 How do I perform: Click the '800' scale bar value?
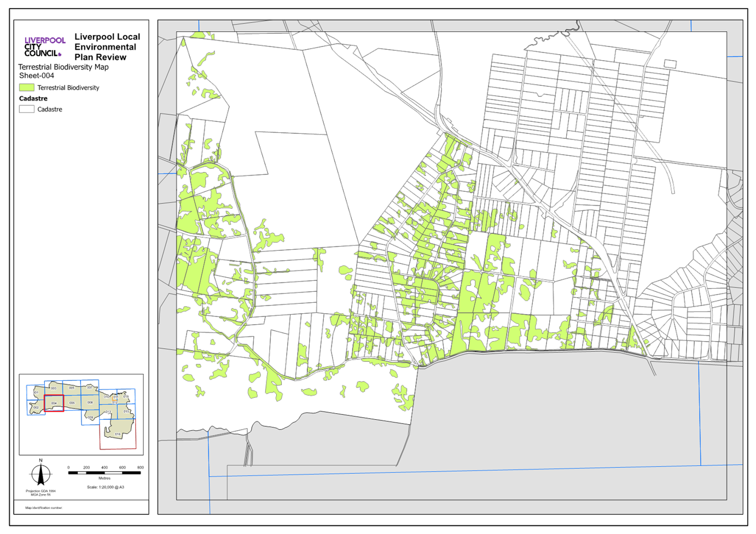(141, 468)
